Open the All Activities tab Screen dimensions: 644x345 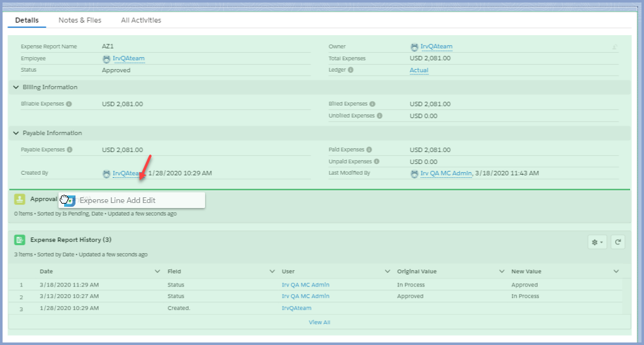click(x=141, y=20)
